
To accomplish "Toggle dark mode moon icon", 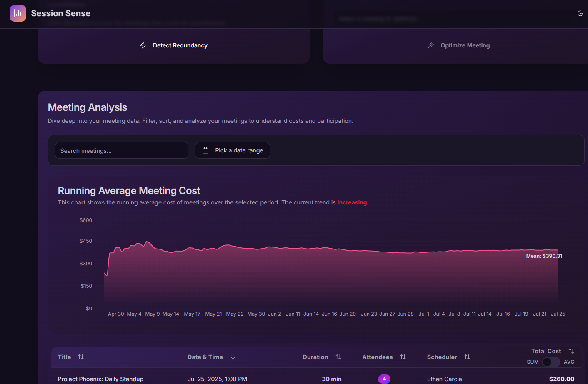I will coord(580,13).
